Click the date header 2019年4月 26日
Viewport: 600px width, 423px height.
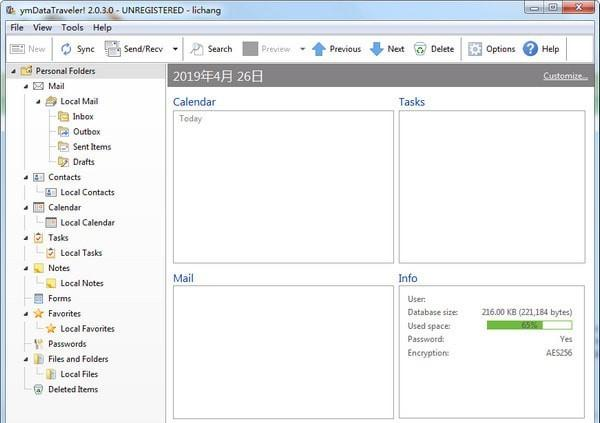(218, 76)
